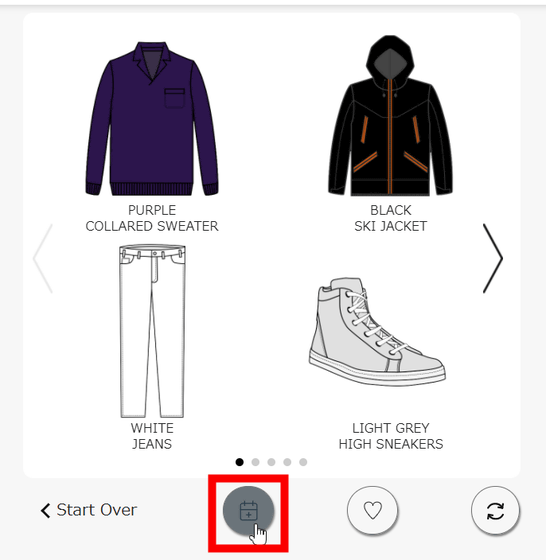Image resolution: width=546 pixels, height=560 pixels.
Task: Open the purple collared sweater image
Action: pos(152,119)
